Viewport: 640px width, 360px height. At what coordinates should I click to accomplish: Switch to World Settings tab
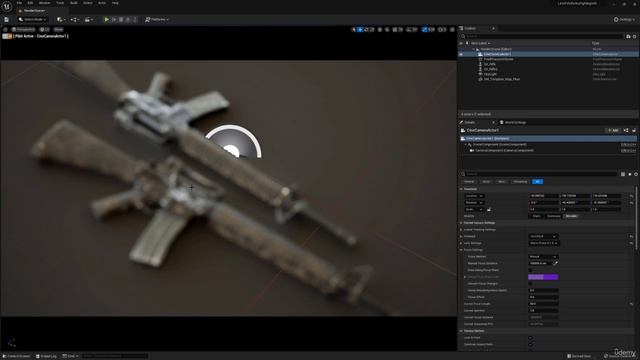[513, 122]
